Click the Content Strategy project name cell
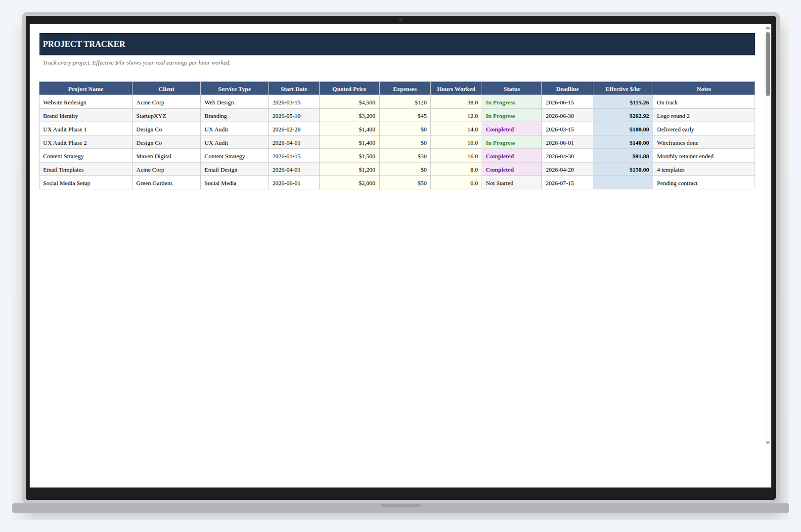 tap(86, 156)
